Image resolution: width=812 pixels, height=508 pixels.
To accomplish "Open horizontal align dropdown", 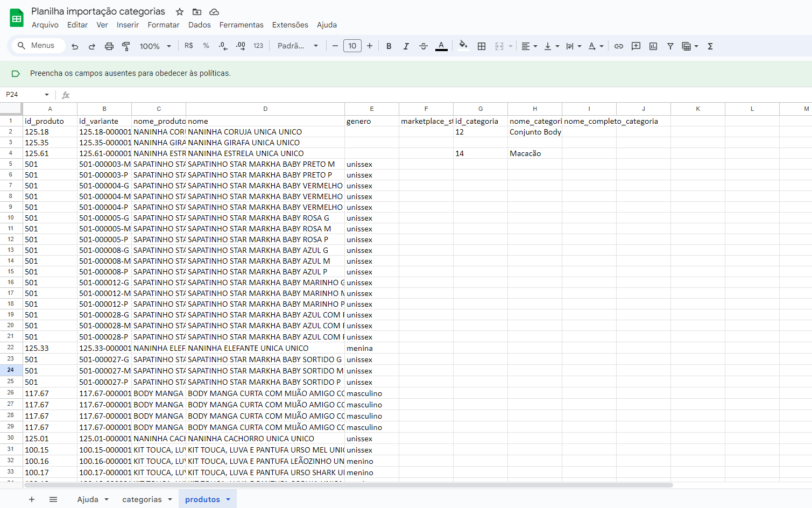I will point(529,46).
